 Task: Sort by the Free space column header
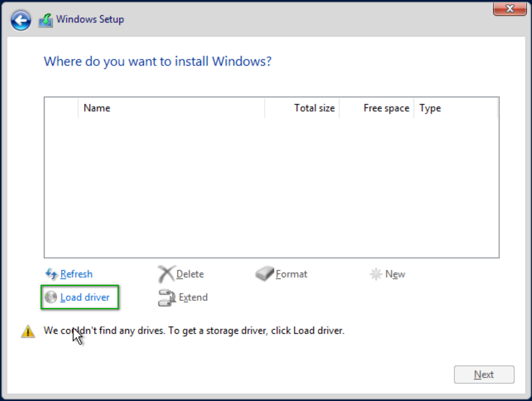[377, 108]
